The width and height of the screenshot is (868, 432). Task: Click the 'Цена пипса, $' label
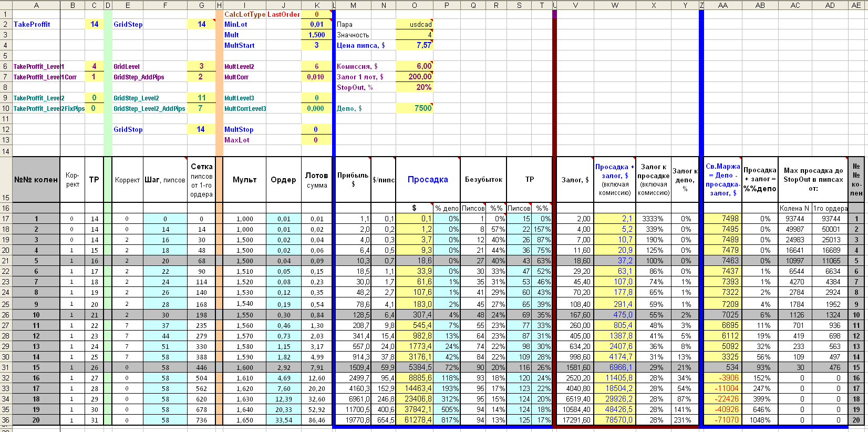361,45
